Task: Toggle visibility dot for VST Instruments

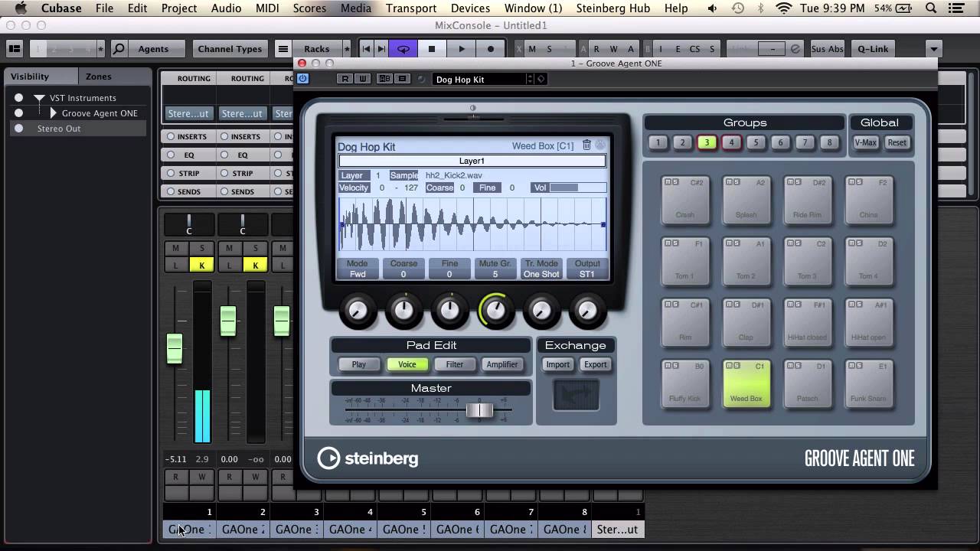Action: (18, 98)
